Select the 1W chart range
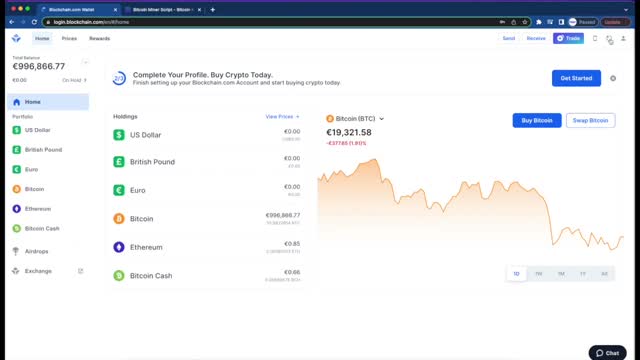Screen dimensions: 640x360 pyautogui.click(x=539, y=274)
